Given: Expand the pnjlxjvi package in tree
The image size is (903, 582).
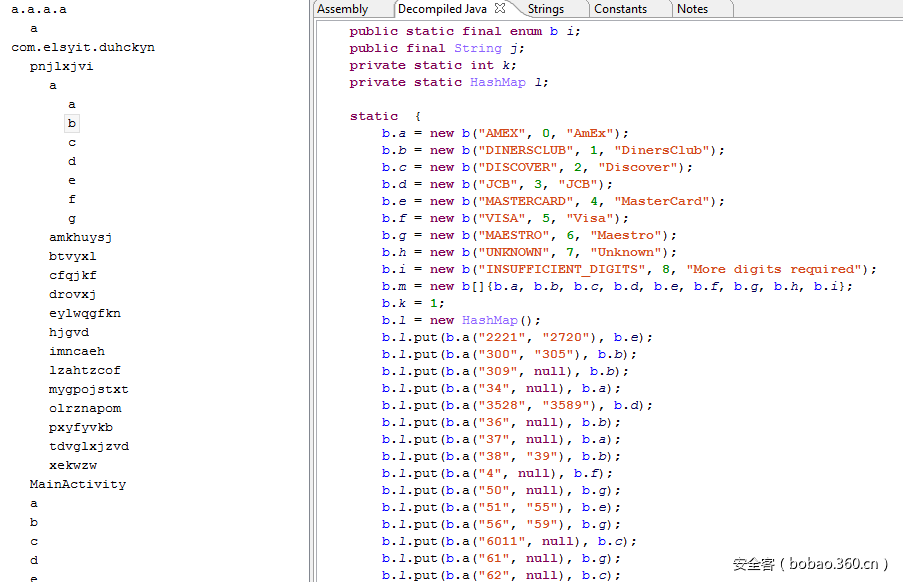Looking at the screenshot, I should click(x=61, y=66).
